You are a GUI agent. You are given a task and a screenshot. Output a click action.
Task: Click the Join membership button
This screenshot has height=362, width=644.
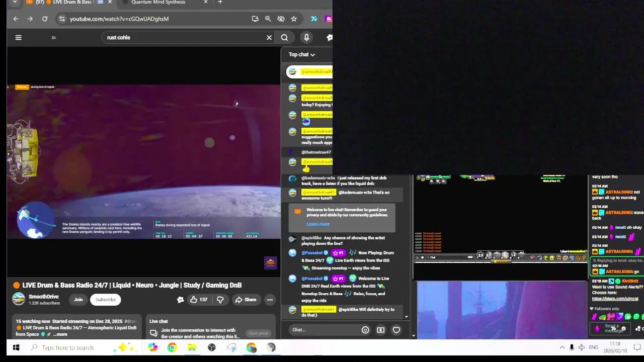[x=78, y=300]
